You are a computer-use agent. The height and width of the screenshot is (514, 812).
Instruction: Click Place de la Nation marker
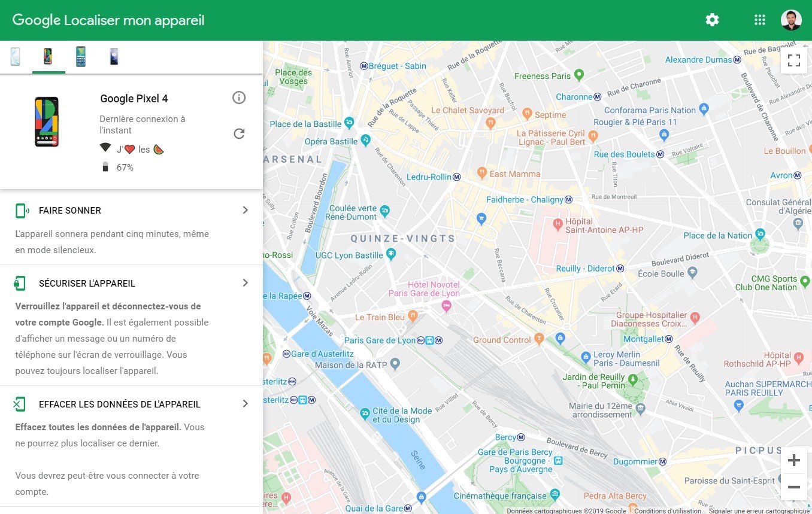760,233
